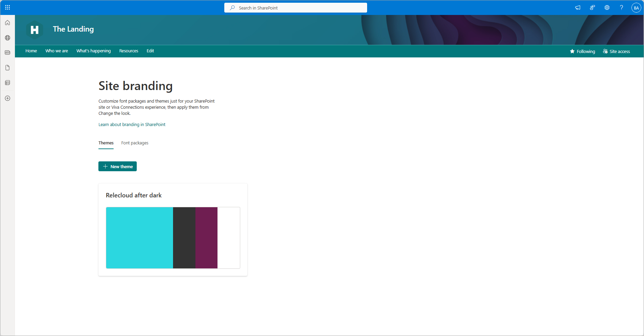Open the connections network icon in header

tap(592, 7)
